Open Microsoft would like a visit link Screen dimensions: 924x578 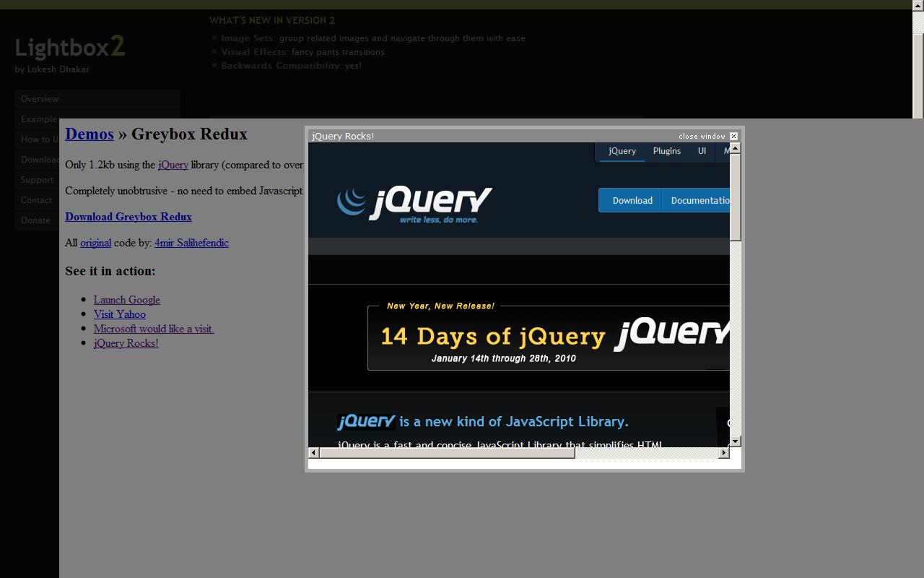click(x=154, y=329)
